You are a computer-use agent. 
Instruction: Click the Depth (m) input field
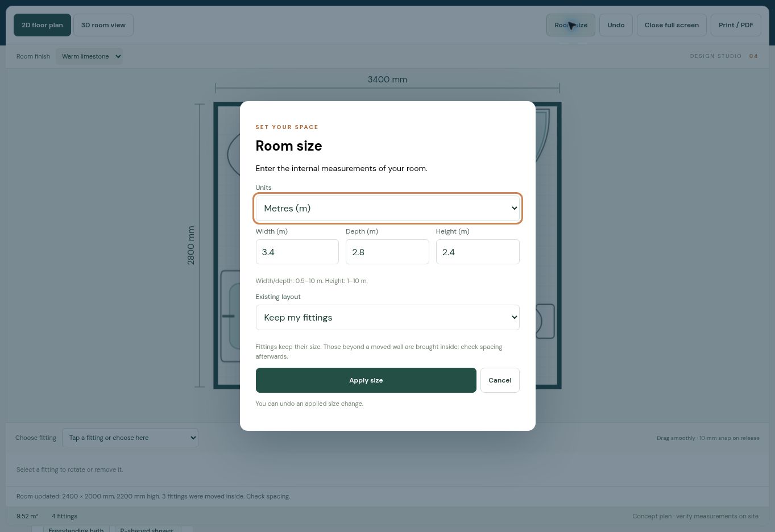(x=387, y=252)
